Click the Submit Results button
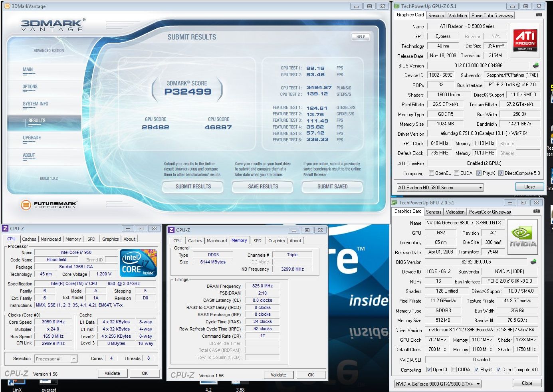 click(x=193, y=186)
